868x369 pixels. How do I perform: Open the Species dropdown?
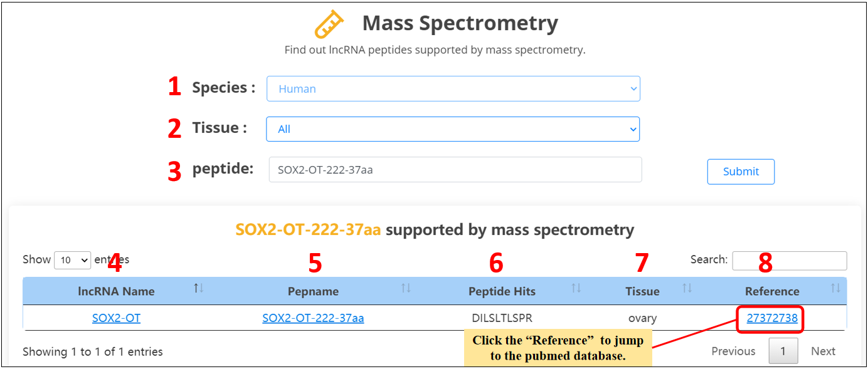click(x=453, y=89)
